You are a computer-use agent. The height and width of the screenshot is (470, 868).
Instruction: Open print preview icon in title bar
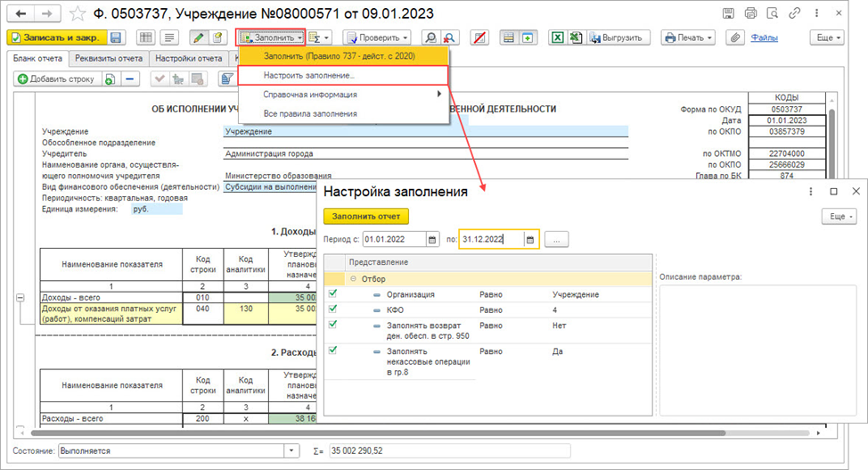point(773,13)
